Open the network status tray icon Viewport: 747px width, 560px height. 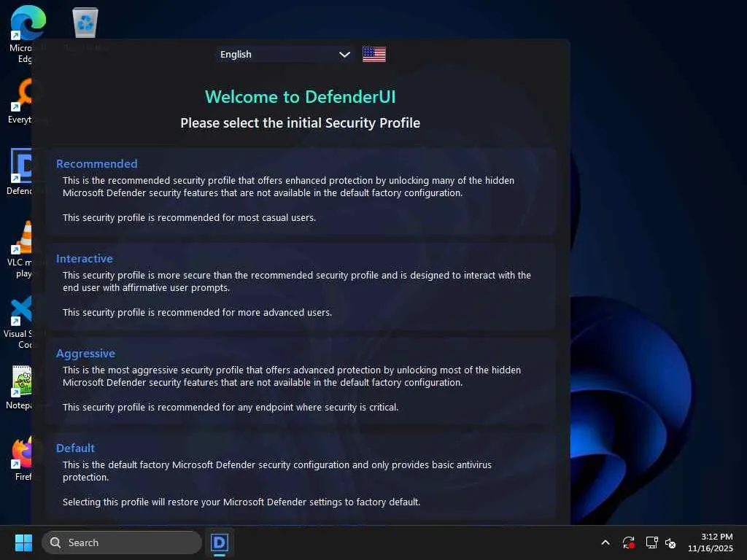[x=651, y=542]
